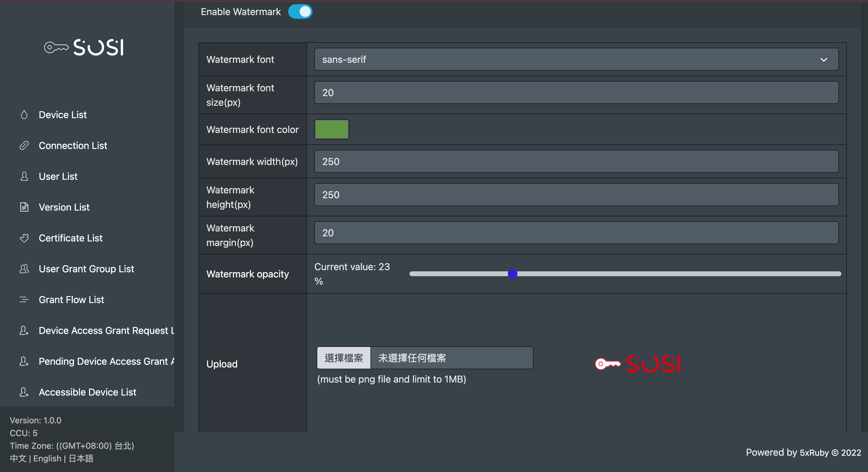This screenshot has height=472, width=868.
Task: Click the chevron arrow in sans-serif dropdown
Action: (824, 60)
